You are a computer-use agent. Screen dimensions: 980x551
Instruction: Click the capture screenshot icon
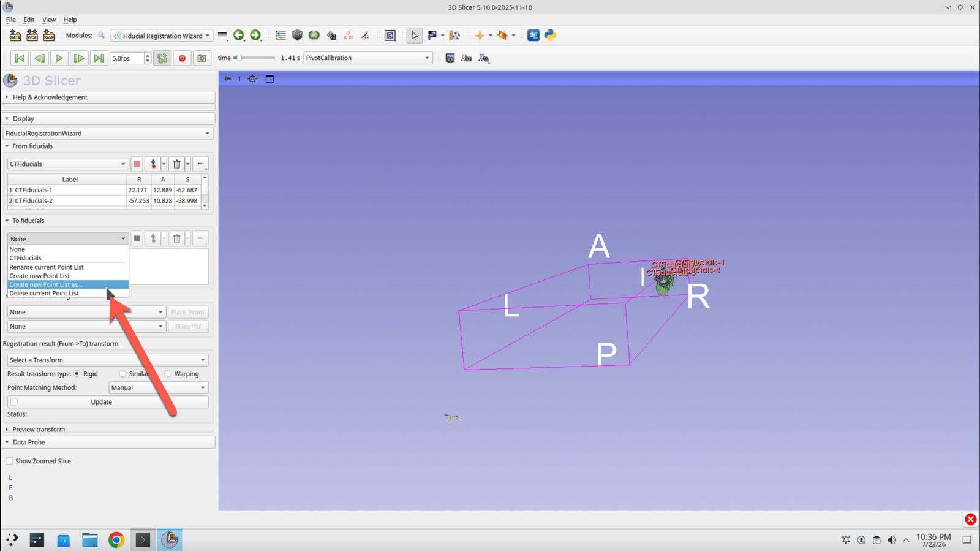(x=450, y=58)
